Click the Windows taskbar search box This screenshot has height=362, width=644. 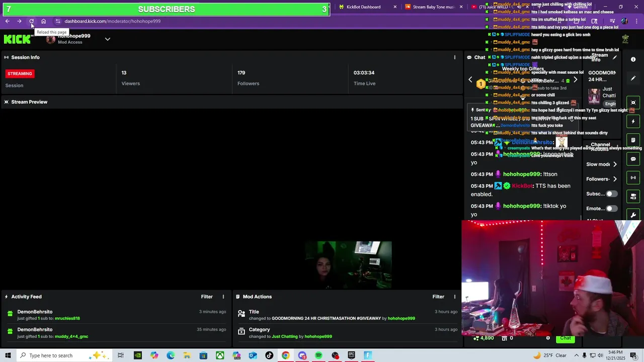point(64,355)
